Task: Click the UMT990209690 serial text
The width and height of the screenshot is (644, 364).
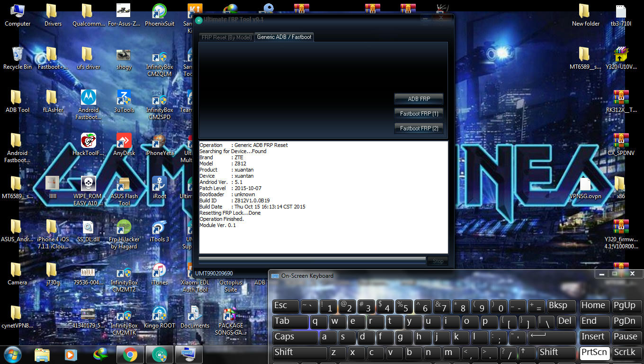Action: point(214,273)
